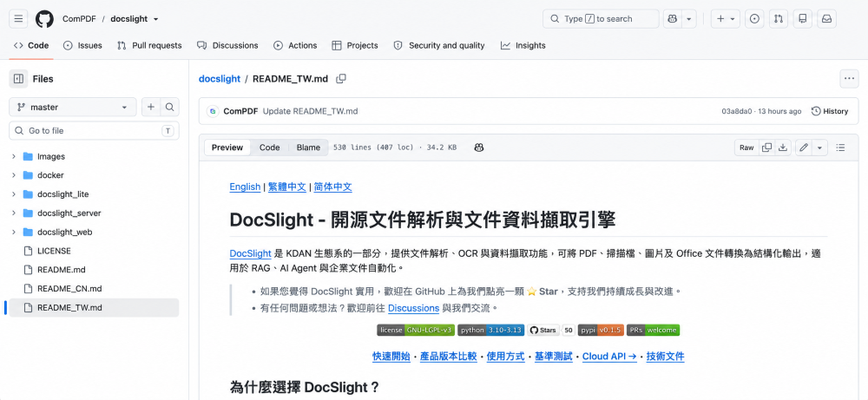Open the create new plus menu
Screen dimensions: 868x400
(x=725, y=19)
